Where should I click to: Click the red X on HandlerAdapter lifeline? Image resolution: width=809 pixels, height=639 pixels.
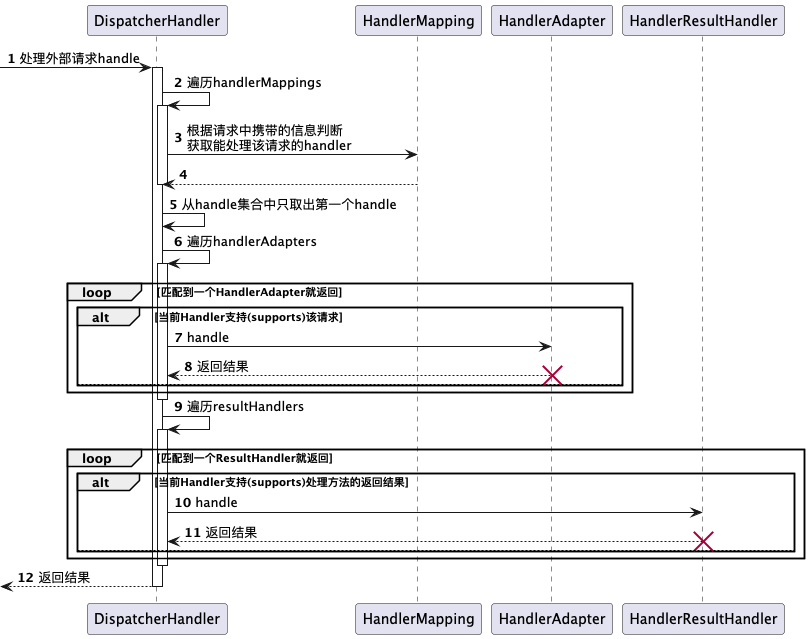coord(552,375)
